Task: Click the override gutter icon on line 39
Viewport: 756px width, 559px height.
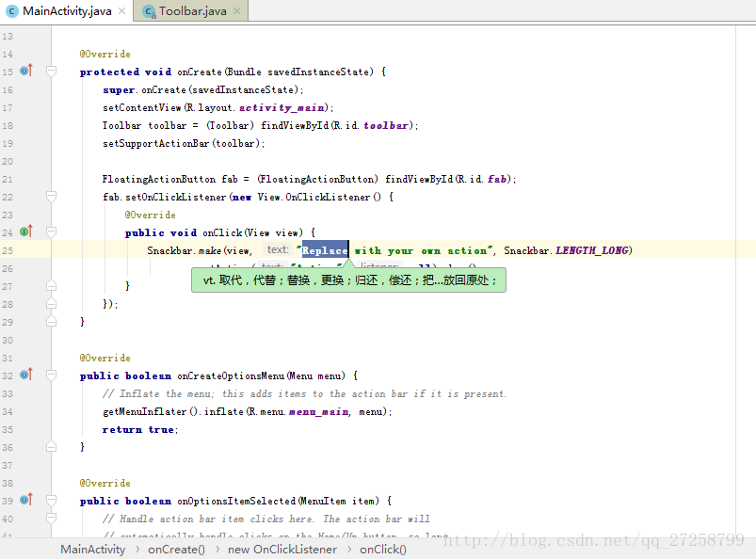Action: click(x=26, y=500)
